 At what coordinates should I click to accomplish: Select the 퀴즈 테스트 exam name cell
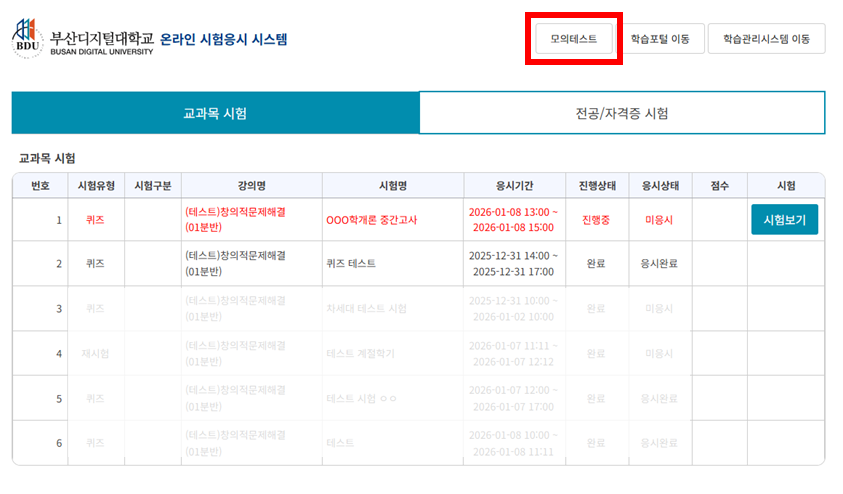(351, 264)
